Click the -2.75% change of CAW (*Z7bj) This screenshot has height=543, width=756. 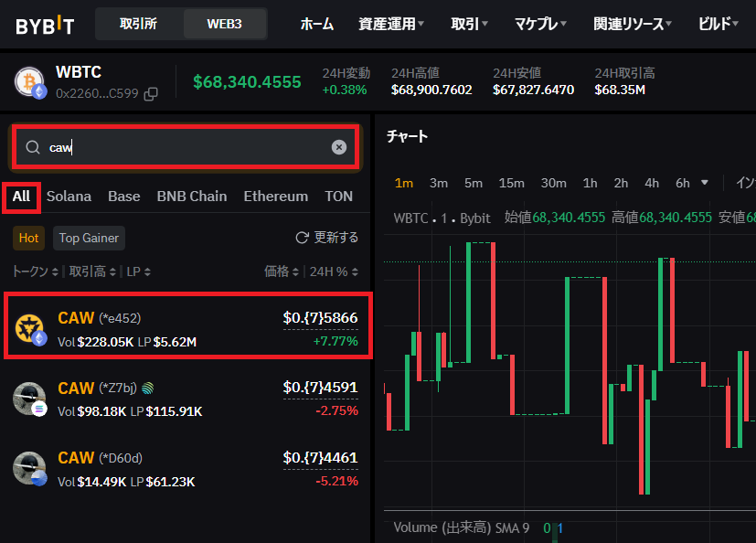click(336, 410)
